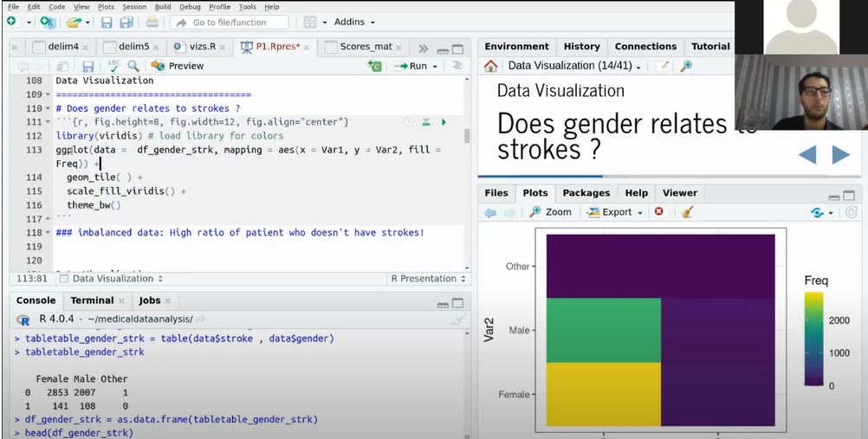Click the Save All documents icon
Viewport: 868px width, 439px height.
pyautogui.click(x=126, y=23)
